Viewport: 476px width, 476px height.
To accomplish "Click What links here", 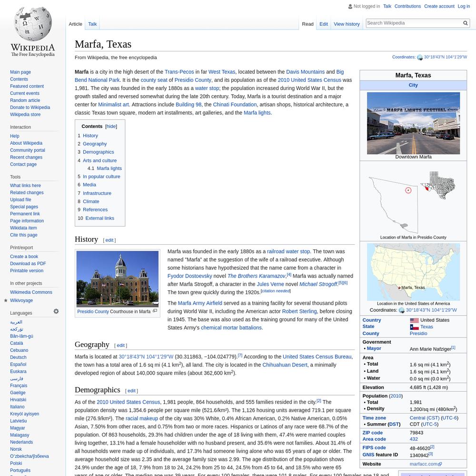I will coord(25,186).
